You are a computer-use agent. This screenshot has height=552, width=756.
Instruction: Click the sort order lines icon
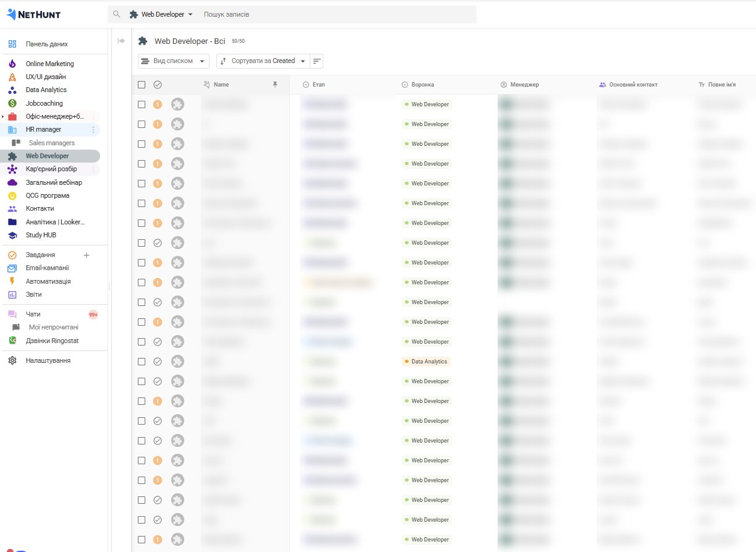click(x=316, y=61)
